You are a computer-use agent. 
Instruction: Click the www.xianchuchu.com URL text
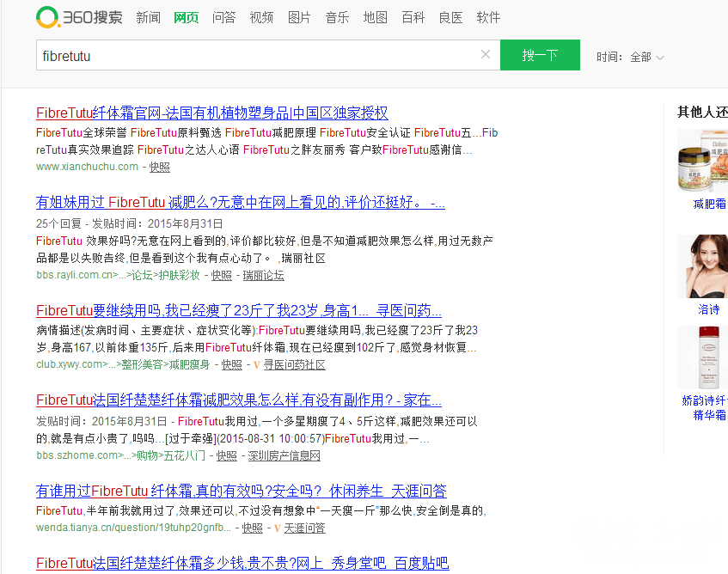(88, 167)
